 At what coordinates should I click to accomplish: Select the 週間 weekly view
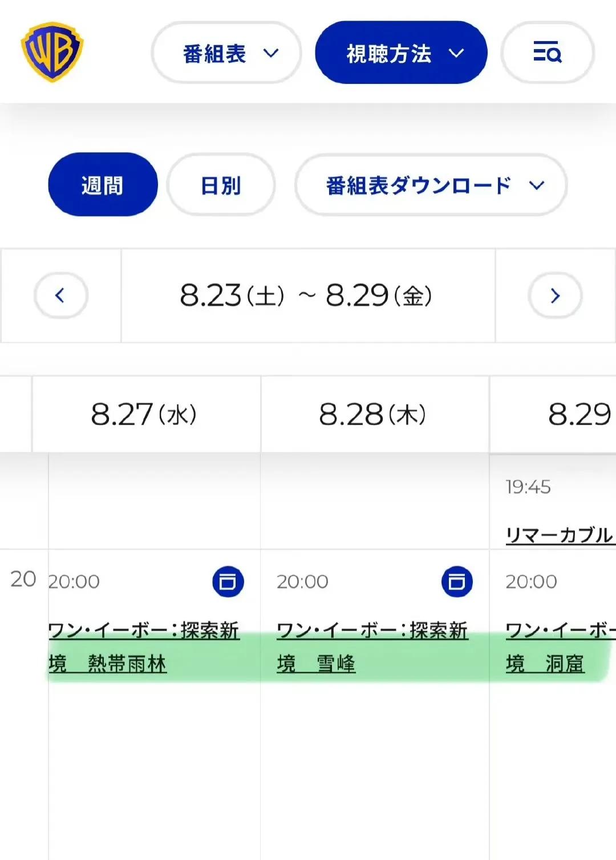tap(103, 184)
